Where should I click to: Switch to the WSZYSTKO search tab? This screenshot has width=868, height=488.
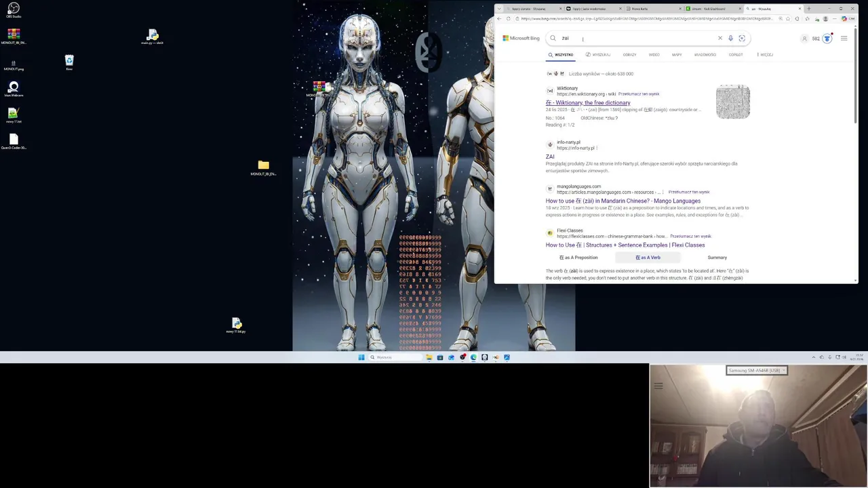tap(560, 55)
